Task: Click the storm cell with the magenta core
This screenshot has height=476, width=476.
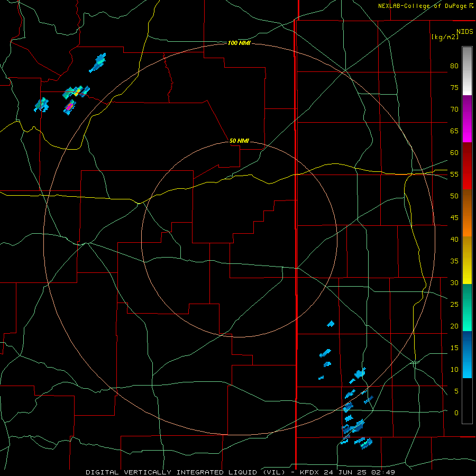Action: 70,107
